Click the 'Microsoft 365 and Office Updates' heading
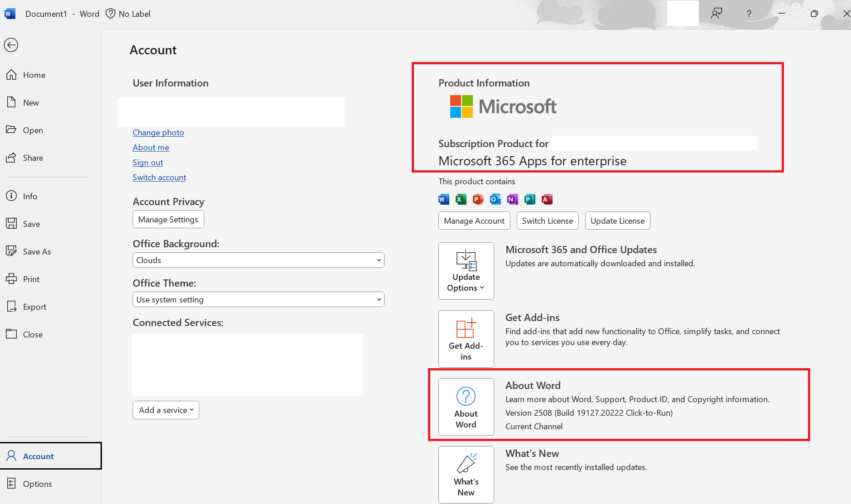This screenshot has width=851, height=504. 581,250
